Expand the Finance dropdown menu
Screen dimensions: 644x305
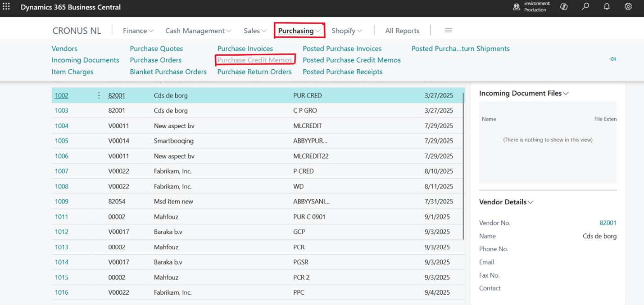click(138, 31)
